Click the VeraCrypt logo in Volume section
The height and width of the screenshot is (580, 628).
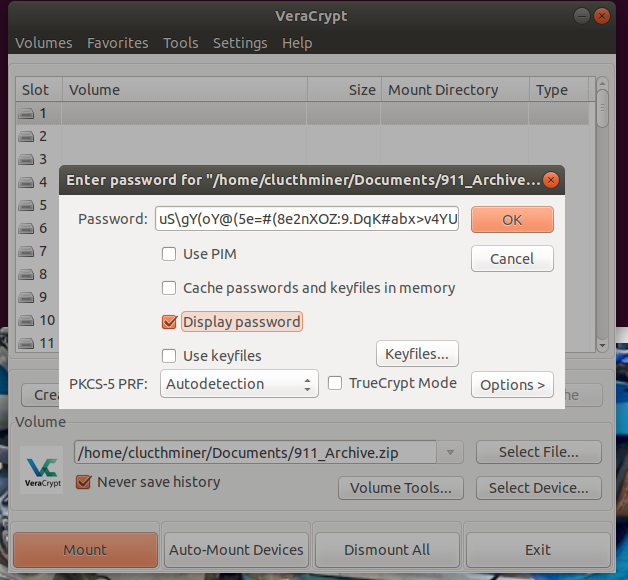tap(42, 470)
